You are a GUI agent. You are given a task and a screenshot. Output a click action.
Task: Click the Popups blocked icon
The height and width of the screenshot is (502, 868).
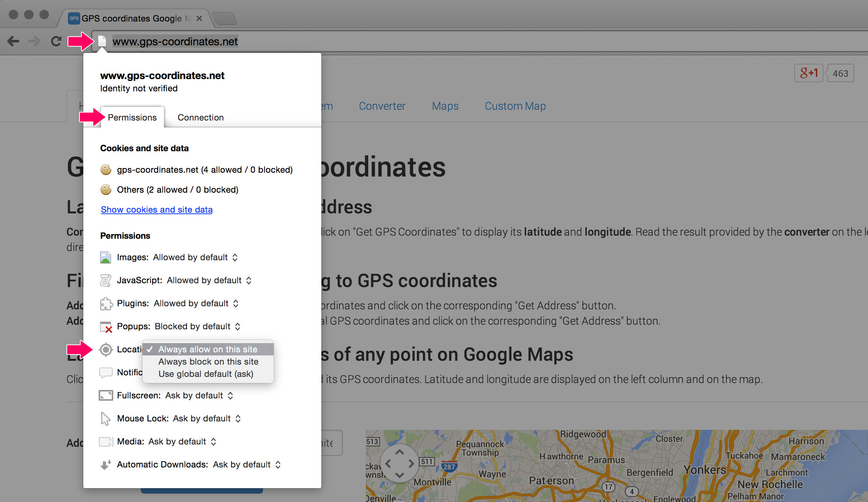106,327
